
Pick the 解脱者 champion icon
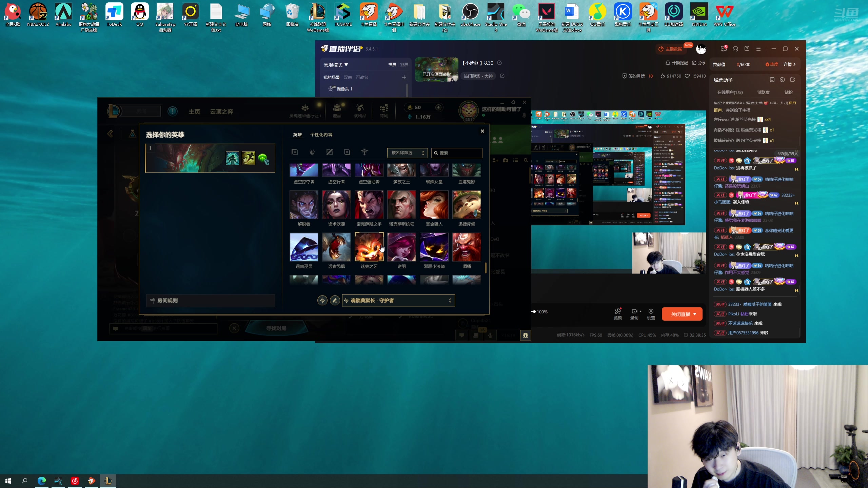(304, 204)
